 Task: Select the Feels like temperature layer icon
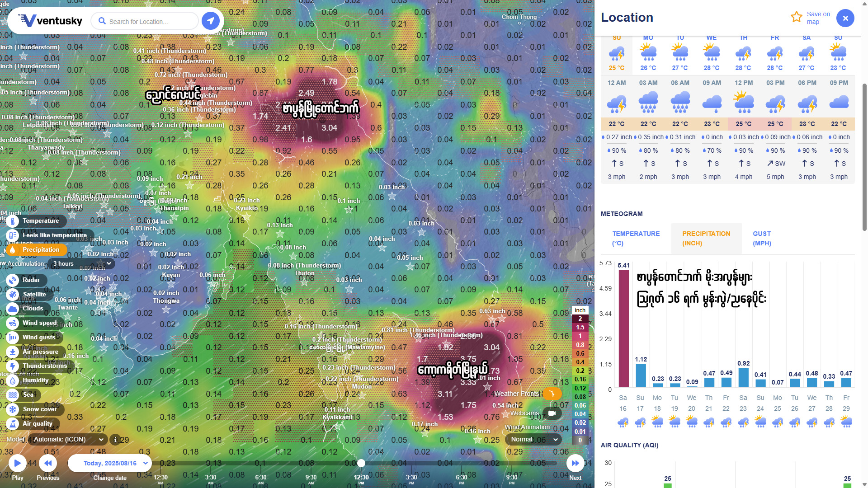click(13, 235)
